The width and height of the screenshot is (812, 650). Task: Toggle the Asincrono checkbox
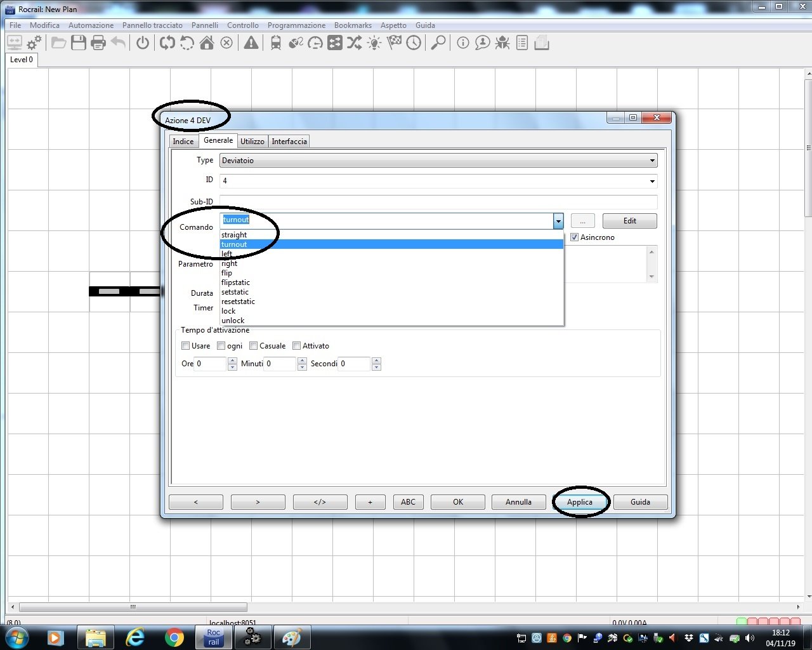575,237
